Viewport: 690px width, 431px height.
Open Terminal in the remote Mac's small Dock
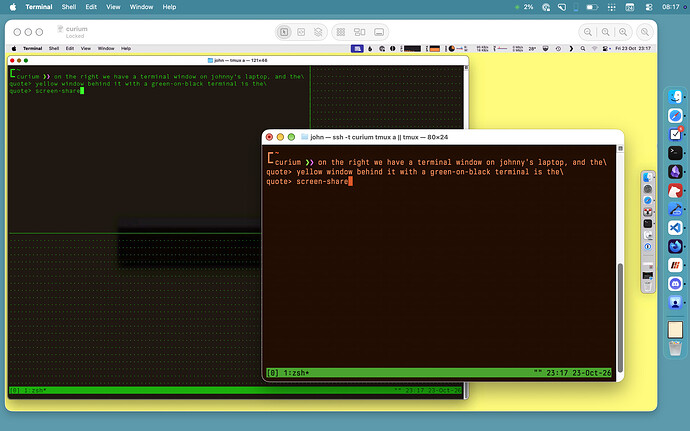(648, 224)
